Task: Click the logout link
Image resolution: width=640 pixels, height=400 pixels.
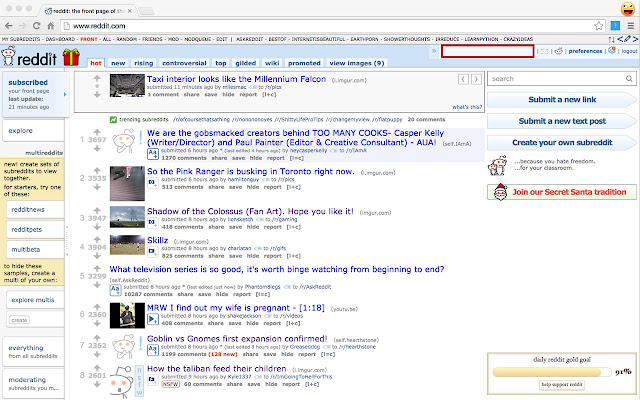Action: [x=629, y=51]
